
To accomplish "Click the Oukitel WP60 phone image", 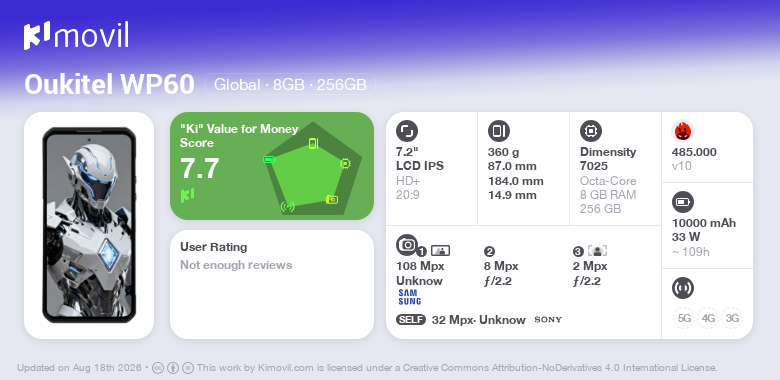I will click(x=89, y=225).
